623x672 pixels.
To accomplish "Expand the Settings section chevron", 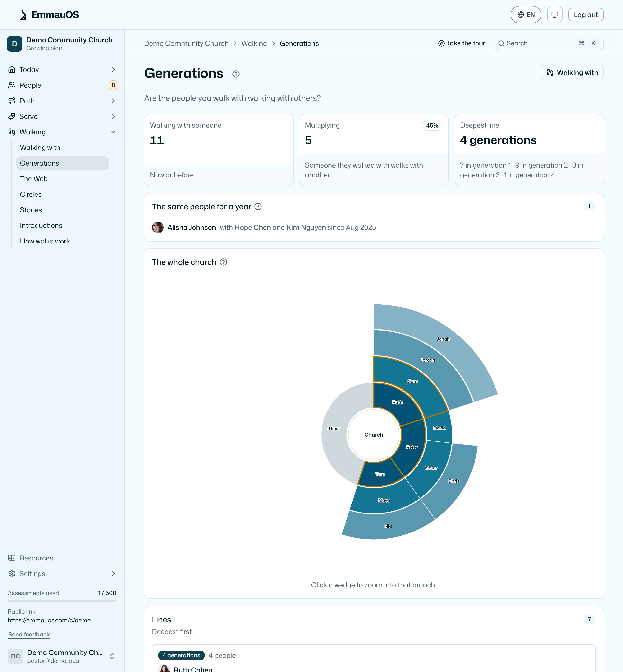I will 113,573.
